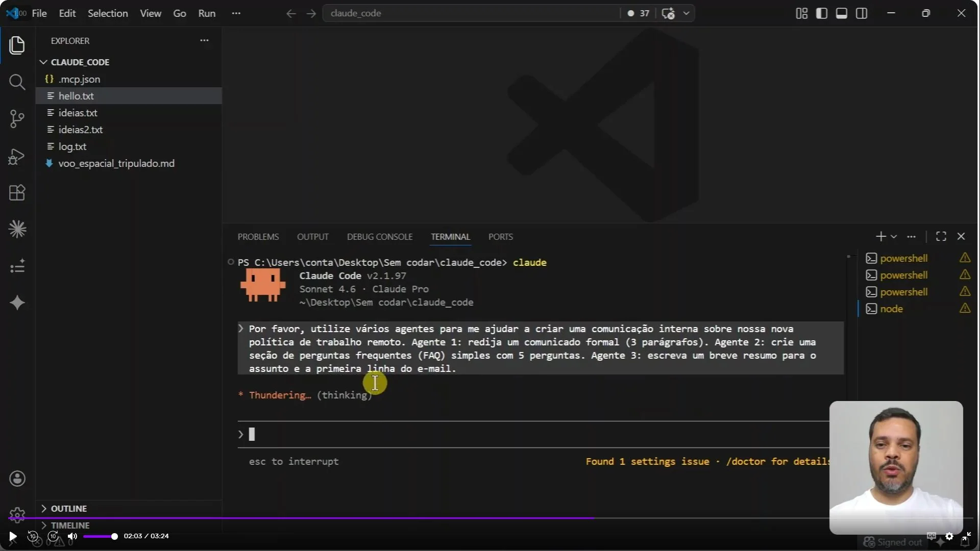Open the Copilot chat icon in title bar
Image resolution: width=980 pixels, height=551 pixels.
click(x=668, y=13)
